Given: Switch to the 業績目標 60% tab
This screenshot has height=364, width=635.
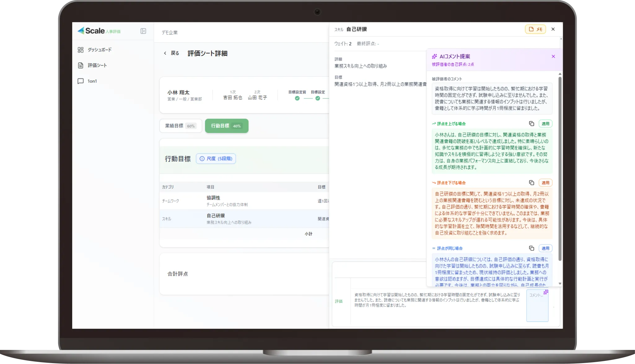Looking at the screenshot, I should 181,126.
